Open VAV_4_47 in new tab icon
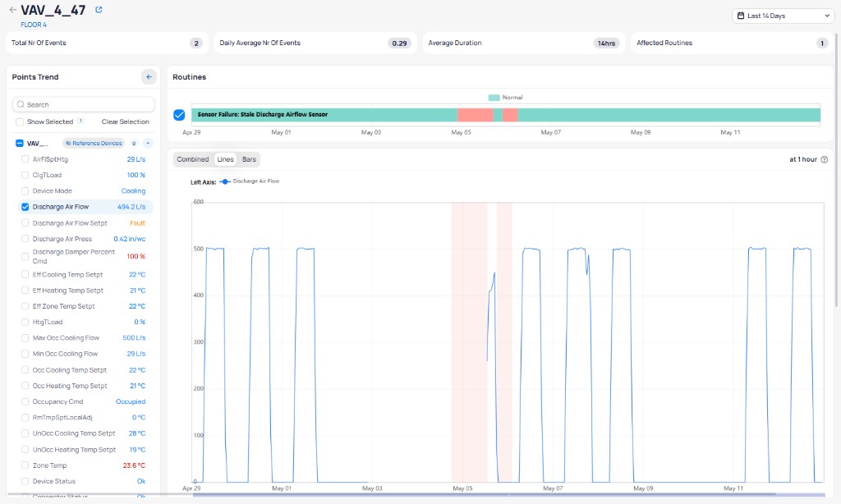This screenshot has height=504, width=841. pos(99,10)
